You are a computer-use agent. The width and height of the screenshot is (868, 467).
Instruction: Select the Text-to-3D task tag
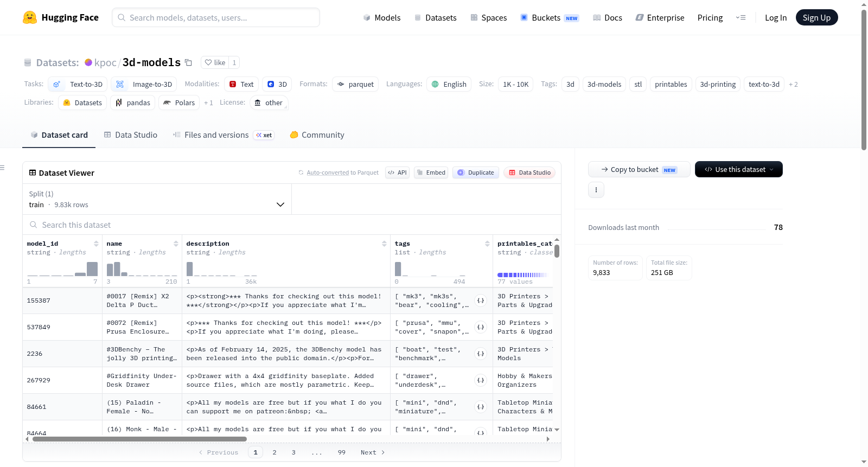(x=78, y=84)
